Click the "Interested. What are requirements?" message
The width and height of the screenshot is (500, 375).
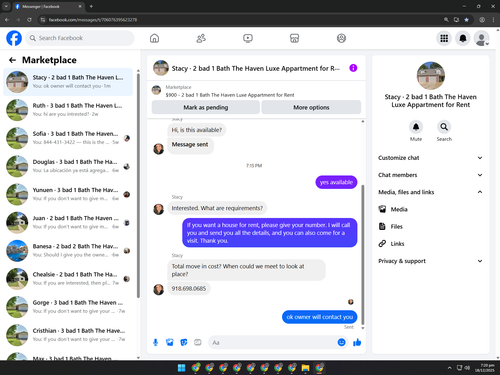tap(217, 208)
